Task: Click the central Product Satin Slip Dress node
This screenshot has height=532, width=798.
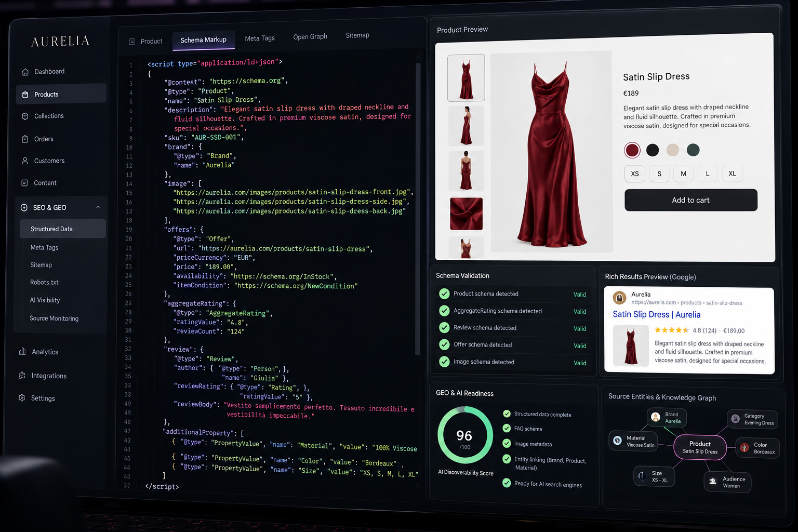Action: point(700,447)
